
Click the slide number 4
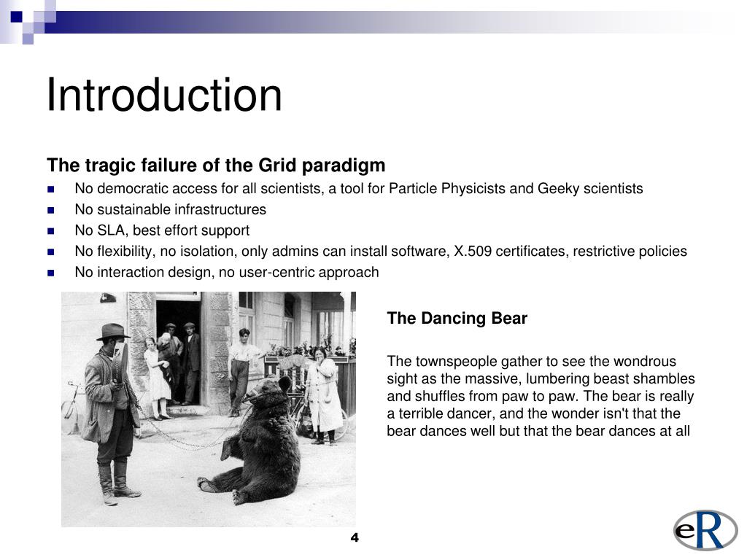355,537
